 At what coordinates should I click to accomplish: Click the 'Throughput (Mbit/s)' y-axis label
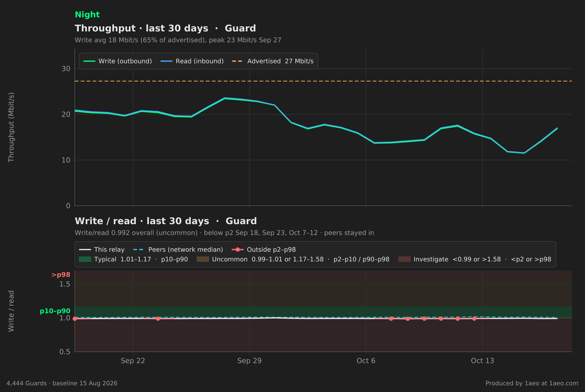click(11, 127)
